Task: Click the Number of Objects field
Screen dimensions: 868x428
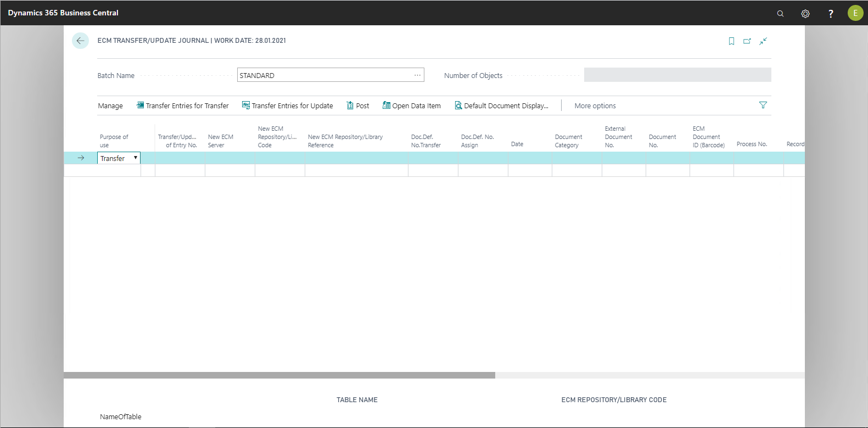Action: click(677, 75)
